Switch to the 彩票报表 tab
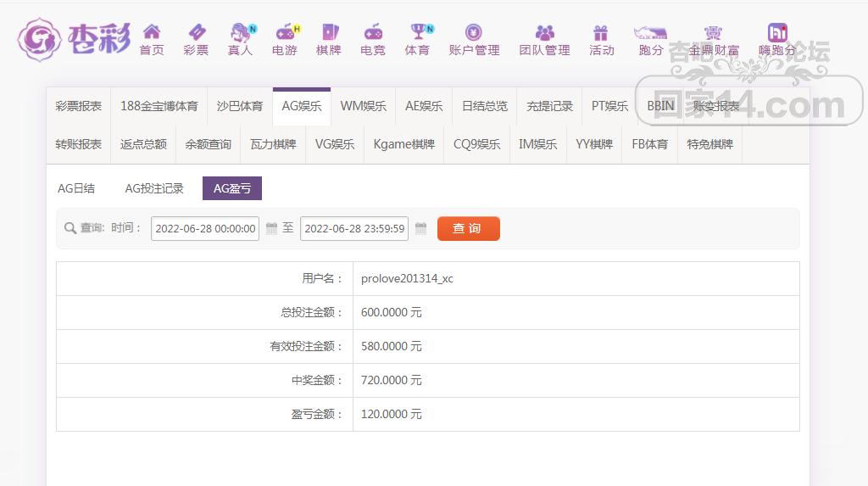Image resolution: width=868 pixels, height=486 pixels. [79, 107]
